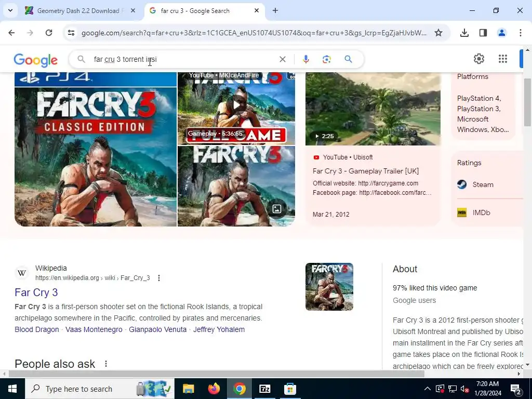The height and width of the screenshot is (399, 532).
Task: Close the Geometry Dash tab
Action: pos(133,11)
